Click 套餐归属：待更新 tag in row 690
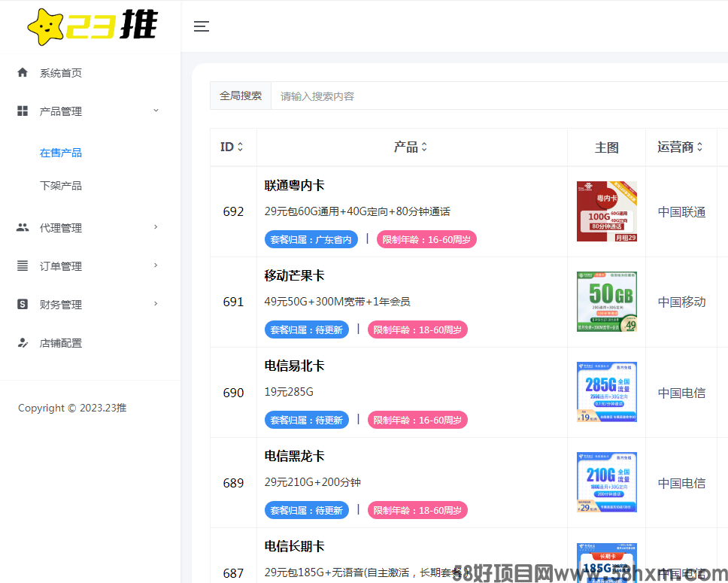Screen dimensions: 728x583 coord(306,420)
